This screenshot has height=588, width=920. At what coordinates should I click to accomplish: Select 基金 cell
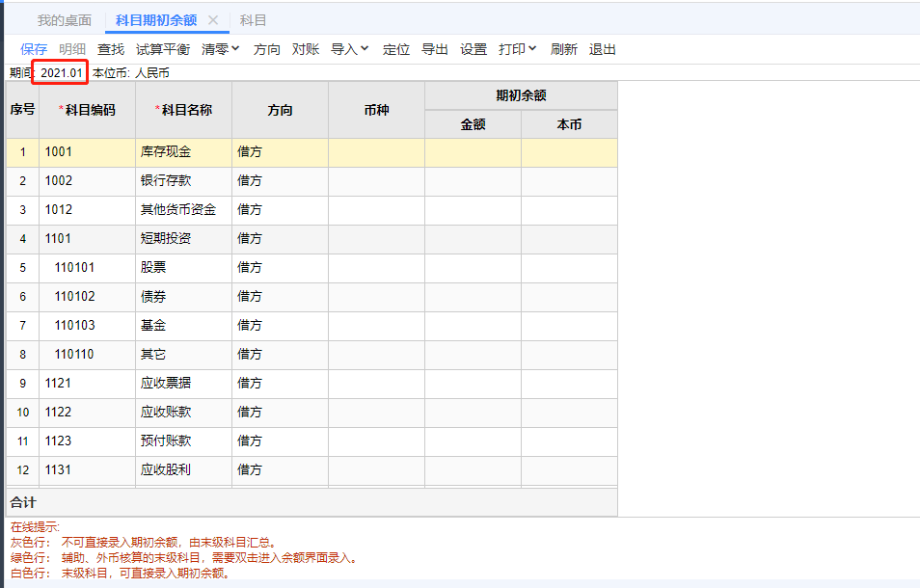pyautogui.click(x=183, y=326)
